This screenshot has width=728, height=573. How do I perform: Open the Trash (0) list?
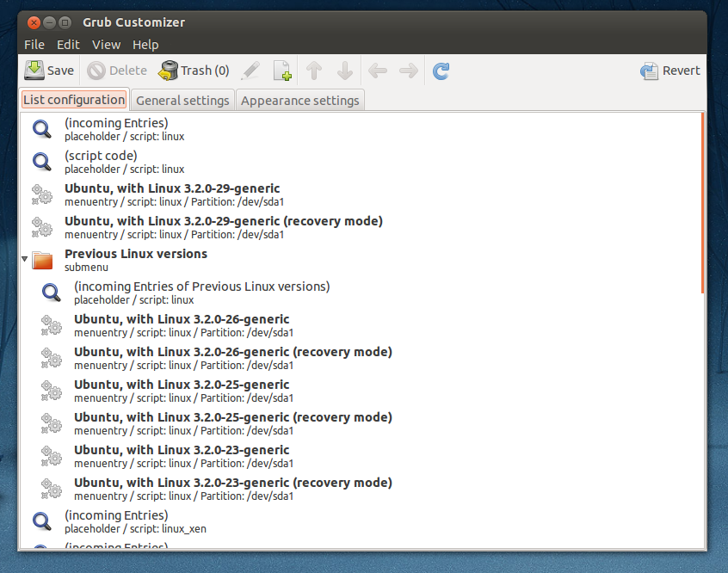tap(194, 71)
